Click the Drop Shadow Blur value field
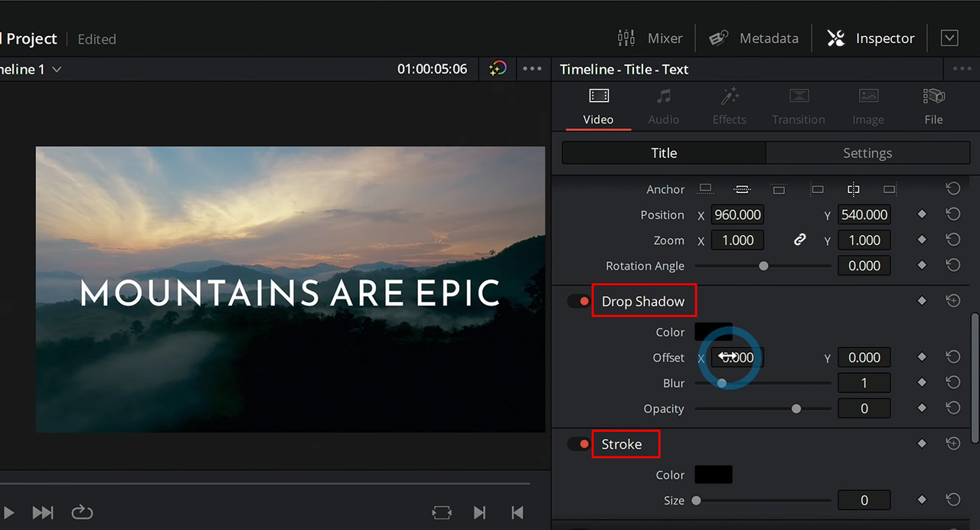Image resolution: width=980 pixels, height=530 pixels. tap(864, 383)
